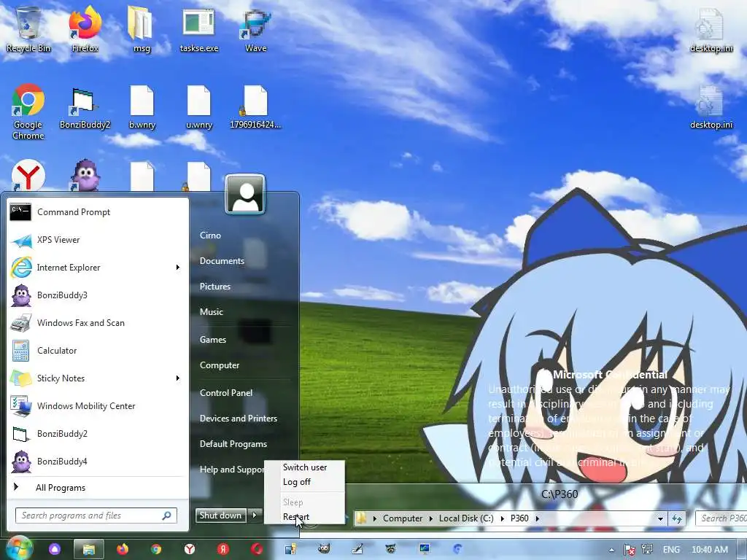Open Documents from Start menu
The width and height of the screenshot is (747, 560).
[x=222, y=261]
